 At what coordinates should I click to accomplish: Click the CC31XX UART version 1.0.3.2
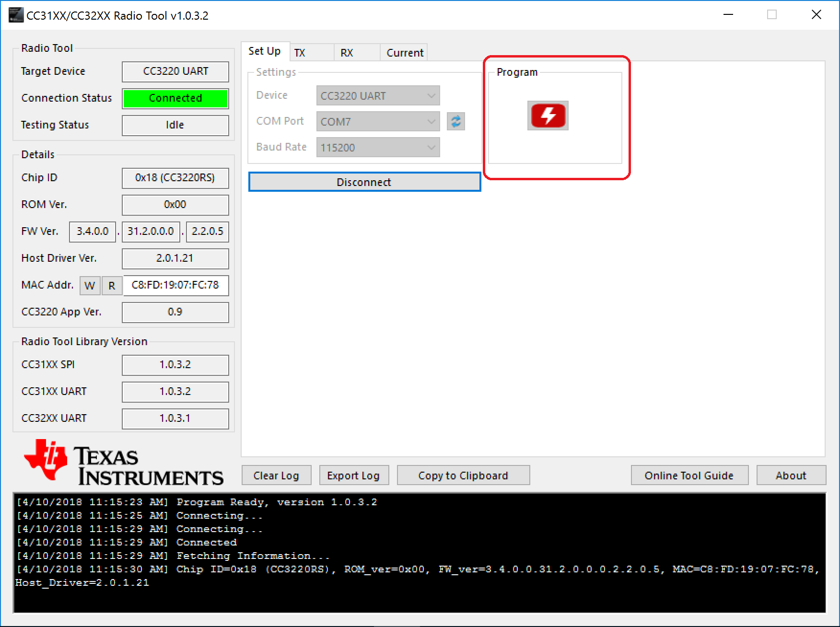175,392
